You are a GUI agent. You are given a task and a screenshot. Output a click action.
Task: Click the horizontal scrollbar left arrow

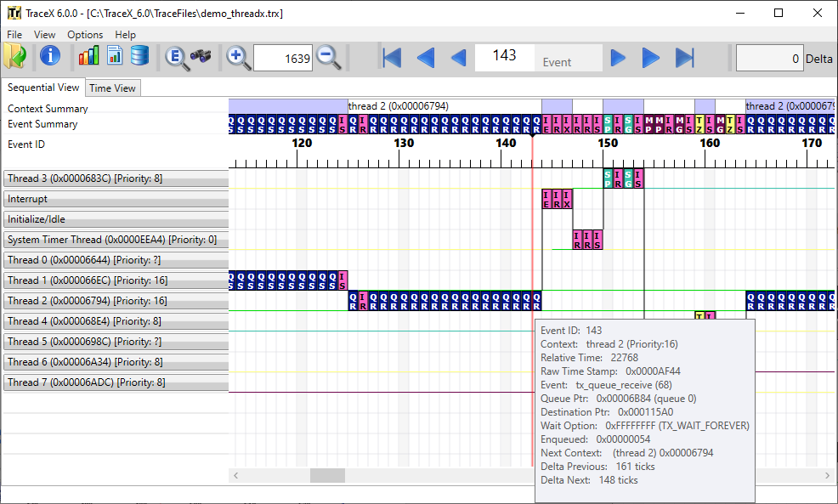(x=236, y=476)
